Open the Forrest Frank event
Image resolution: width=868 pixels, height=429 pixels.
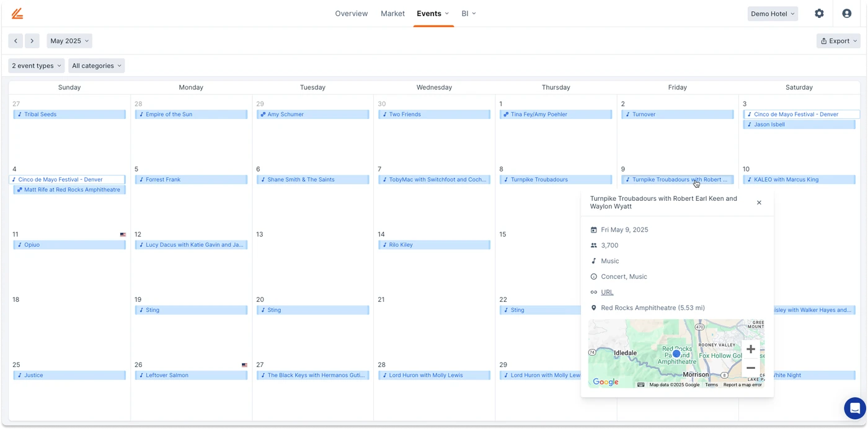[191, 180]
